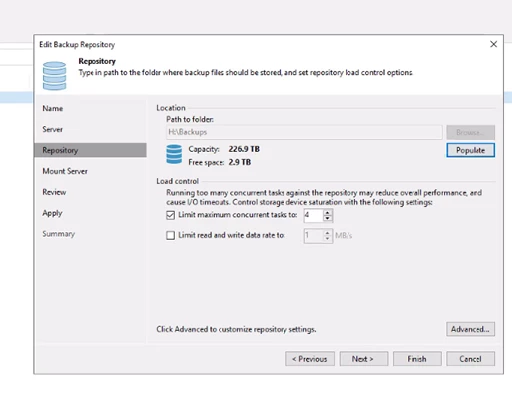The image size is (512, 397).
Task: Select the Repository wizard step
Action: click(90, 150)
